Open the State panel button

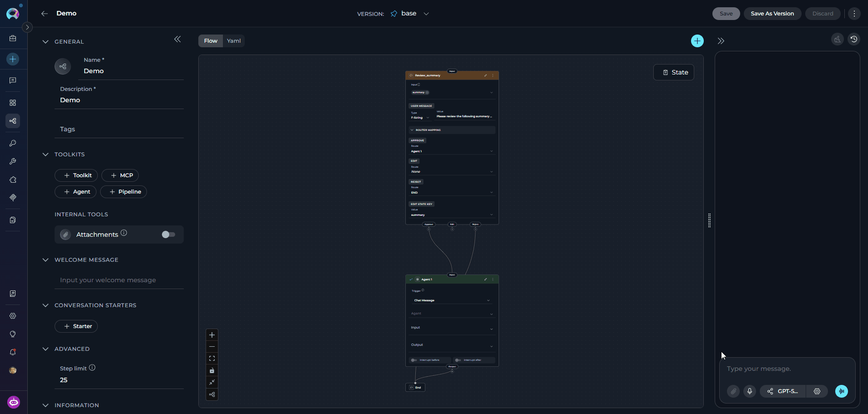[674, 72]
